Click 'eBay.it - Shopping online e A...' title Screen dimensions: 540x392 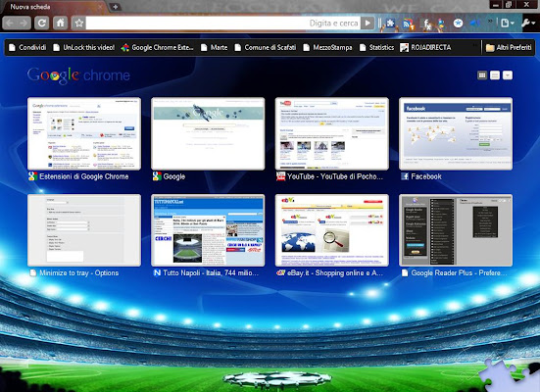click(335, 273)
